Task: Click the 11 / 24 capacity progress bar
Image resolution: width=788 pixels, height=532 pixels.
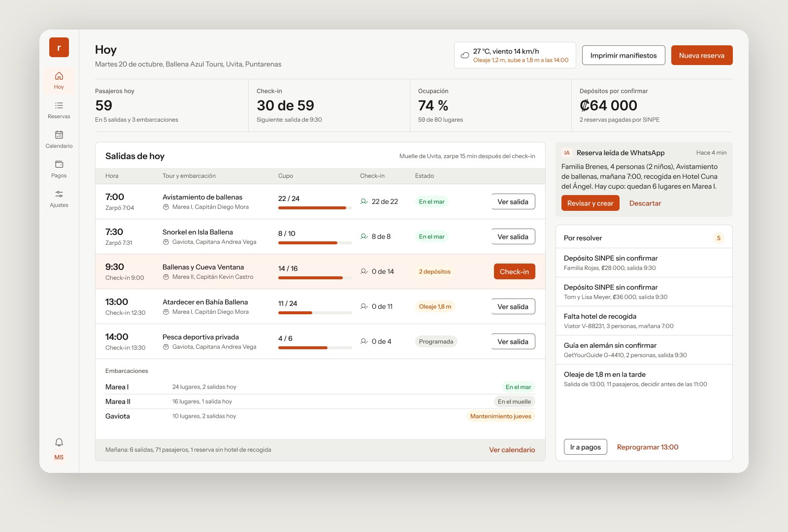Action: coord(315,313)
